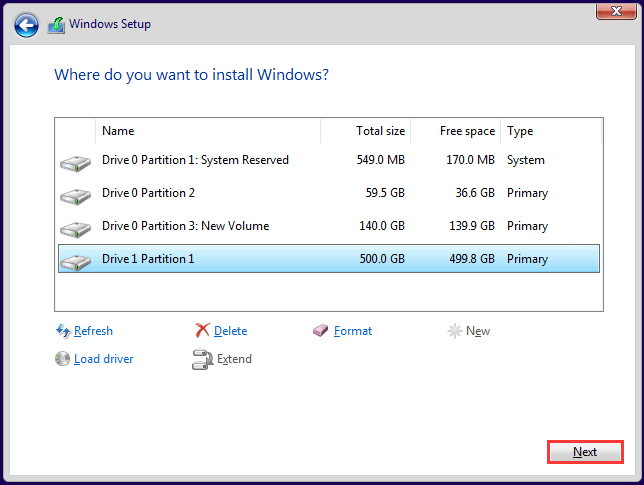The image size is (644, 485).
Task: Click Primary type for New Volume partition
Action: [x=527, y=226]
